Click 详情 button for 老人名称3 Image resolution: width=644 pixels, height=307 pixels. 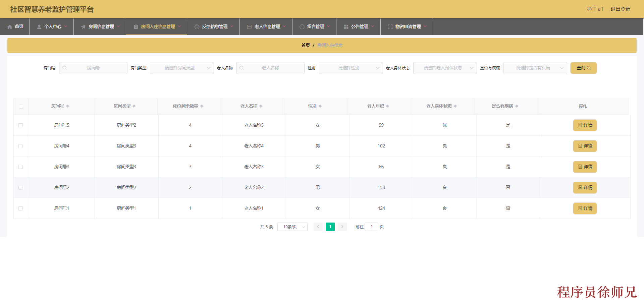(x=585, y=167)
